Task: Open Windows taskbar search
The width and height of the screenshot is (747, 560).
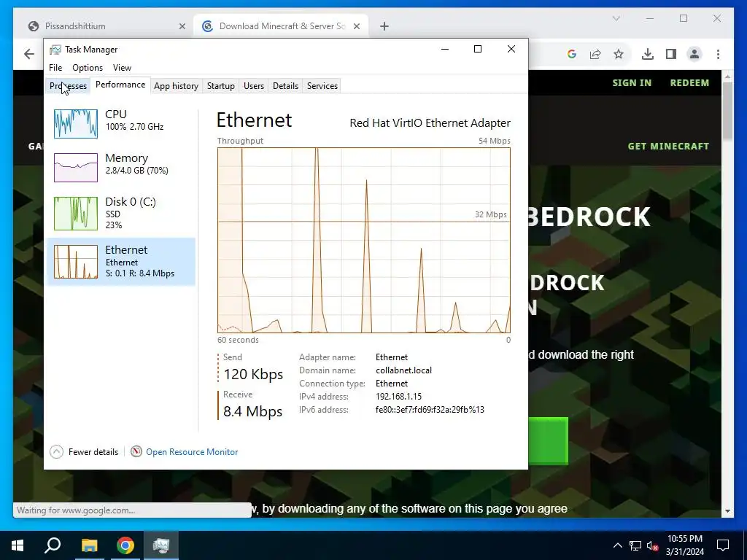Action: 53,545
